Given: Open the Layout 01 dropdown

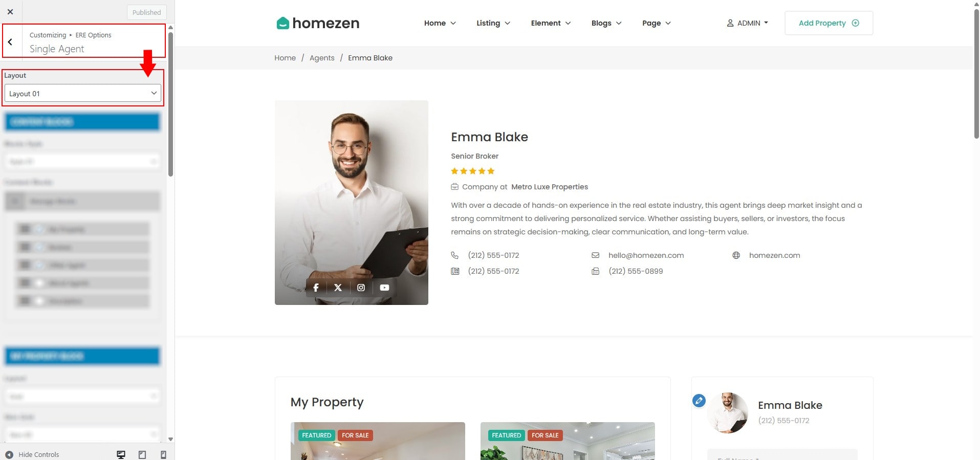Looking at the screenshot, I should point(83,93).
